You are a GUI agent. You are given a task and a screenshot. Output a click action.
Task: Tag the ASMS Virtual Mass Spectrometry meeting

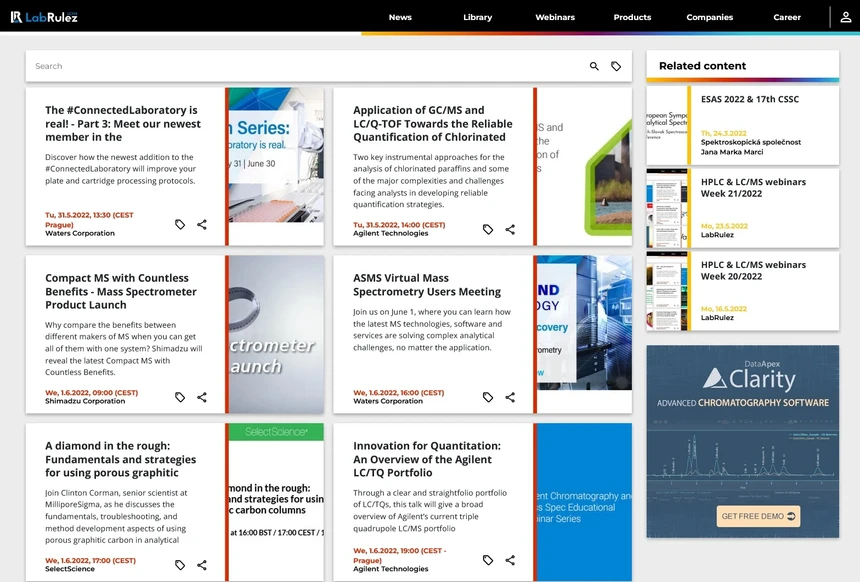click(488, 397)
